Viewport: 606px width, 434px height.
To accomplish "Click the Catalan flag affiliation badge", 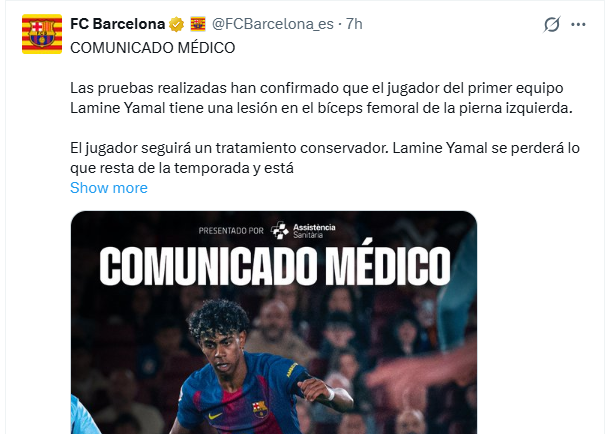I will [196, 23].
